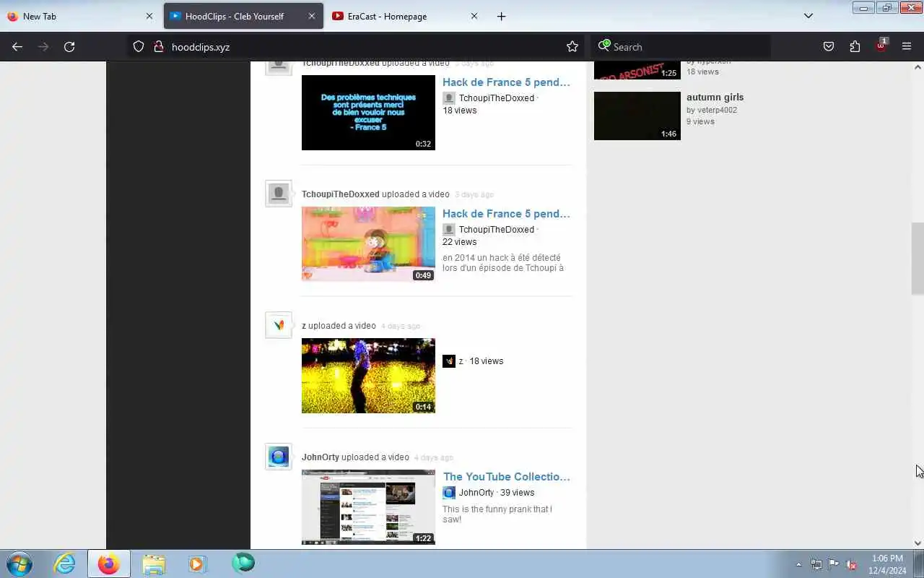The height and width of the screenshot is (578, 924).
Task: Bookmark this page with the star icon
Action: coord(572,47)
